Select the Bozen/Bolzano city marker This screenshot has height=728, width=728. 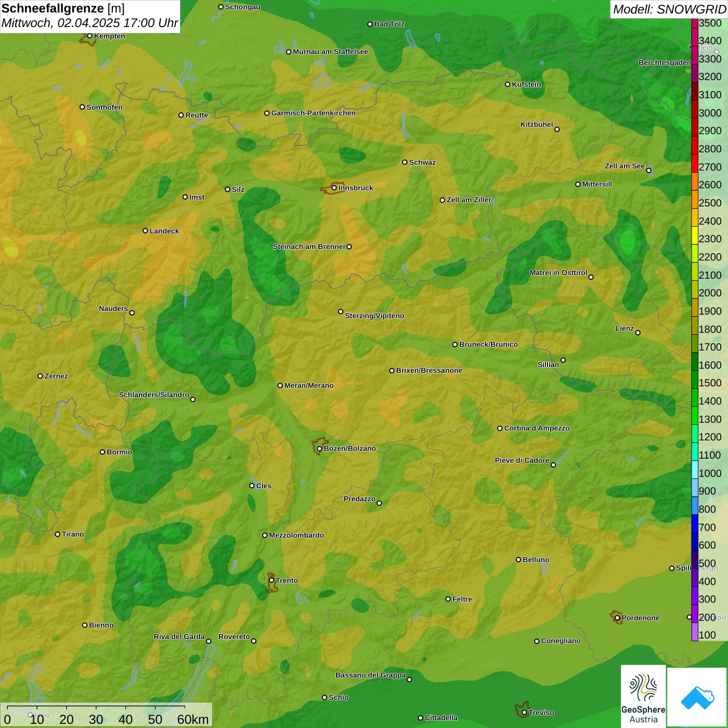pyautogui.click(x=319, y=449)
